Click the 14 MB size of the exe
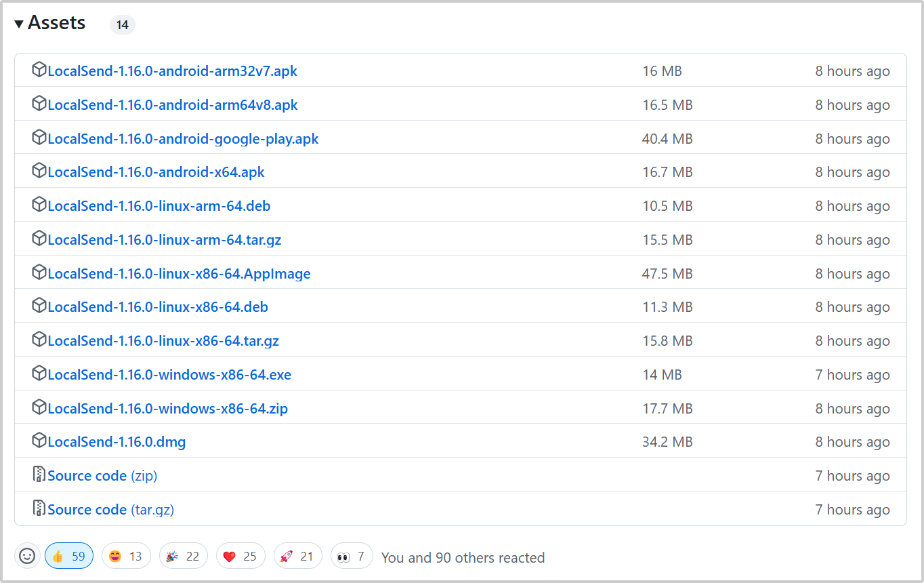 coord(662,375)
